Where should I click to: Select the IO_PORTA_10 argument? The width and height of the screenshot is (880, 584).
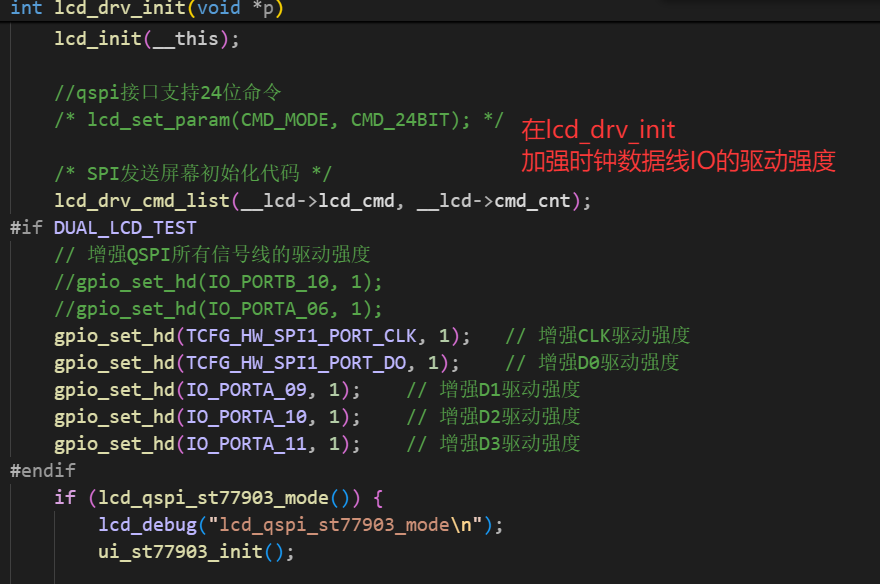pos(246,416)
